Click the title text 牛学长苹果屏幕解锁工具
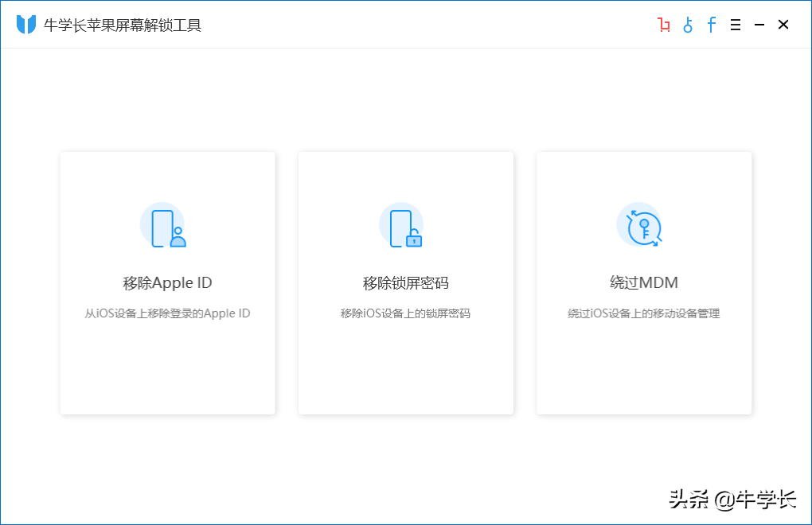This screenshot has height=525, width=812. point(122,25)
